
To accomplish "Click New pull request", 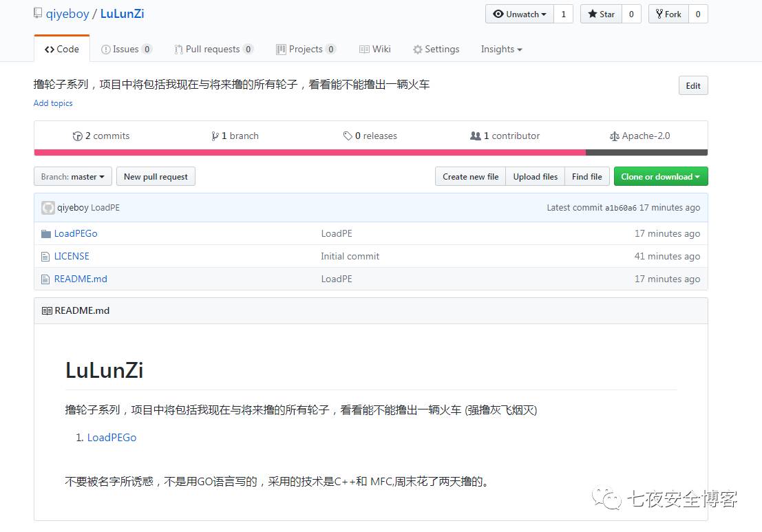I will (x=156, y=176).
